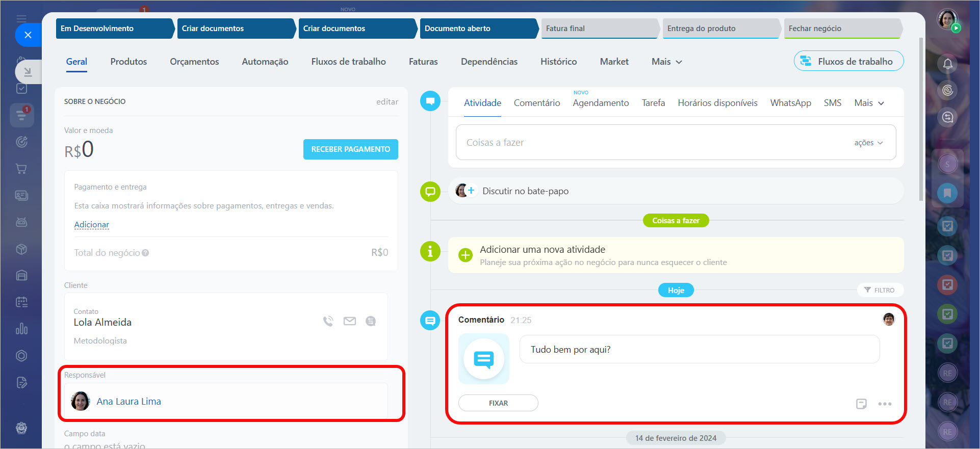Select the Documento aberto pipeline stage
Screen dimensions: 980x449
[479, 29]
